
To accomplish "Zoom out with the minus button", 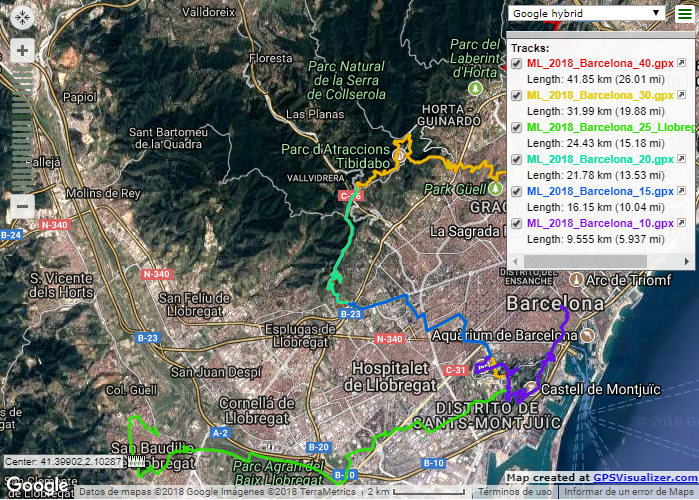I will click(x=22, y=206).
